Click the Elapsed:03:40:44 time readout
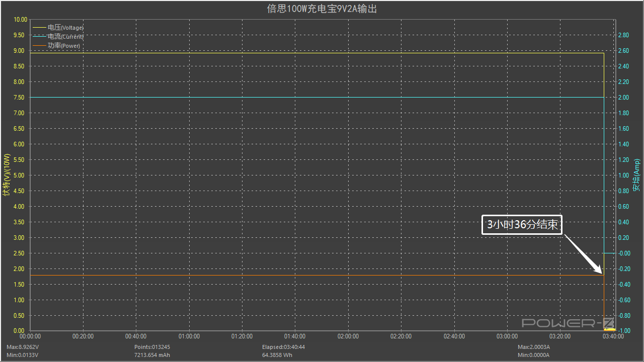This screenshot has width=644, height=362. point(283,347)
